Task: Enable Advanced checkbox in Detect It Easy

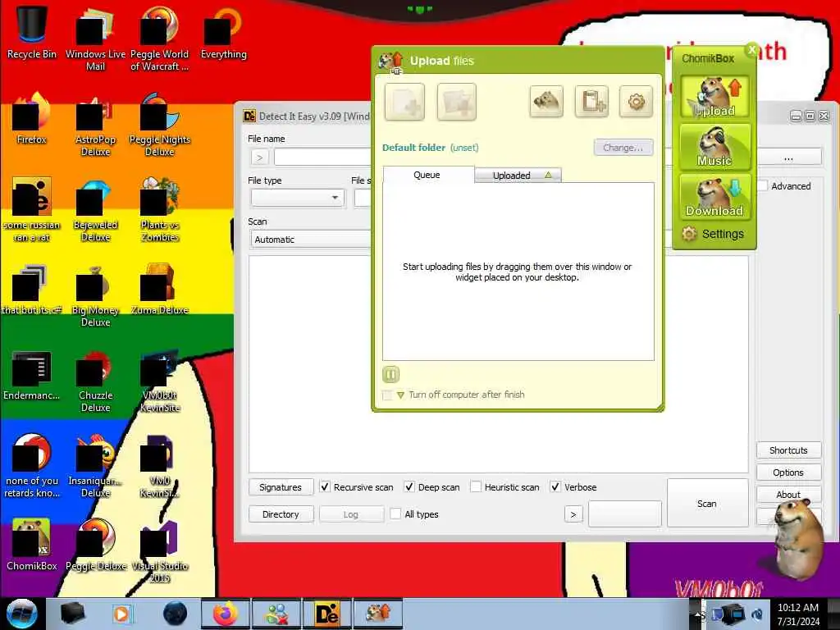Action: pos(763,186)
